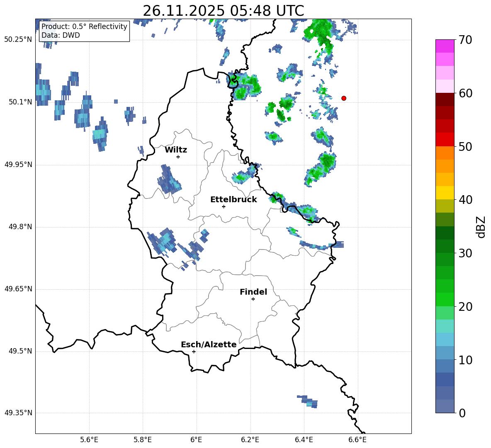
Task: Click the red dot marker on the map
Action: click(x=344, y=98)
